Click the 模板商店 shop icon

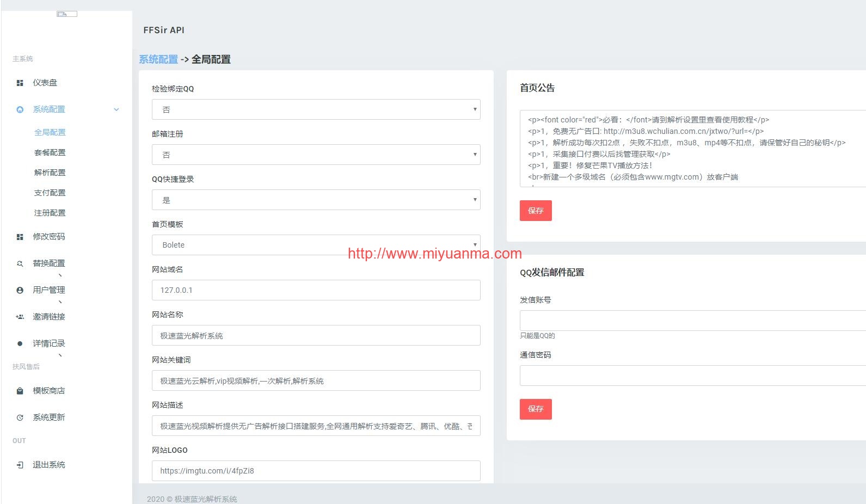pyautogui.click(x=20, y=391)
